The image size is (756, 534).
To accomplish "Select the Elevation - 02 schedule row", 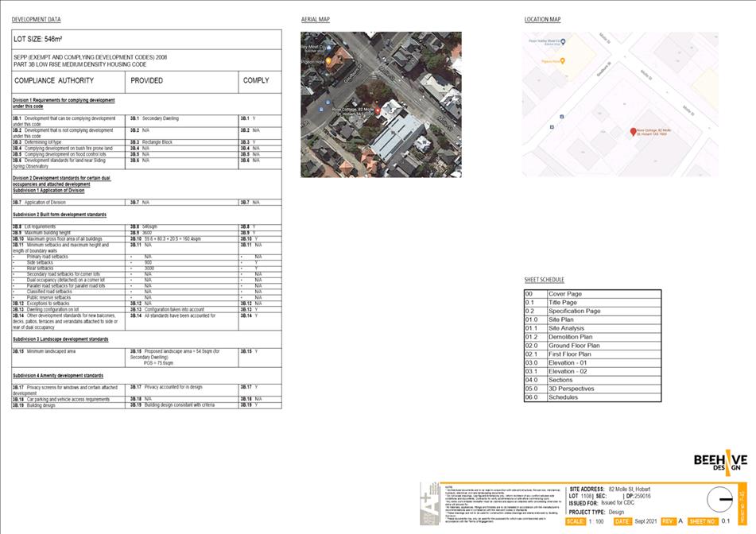I will coord(592,372).
